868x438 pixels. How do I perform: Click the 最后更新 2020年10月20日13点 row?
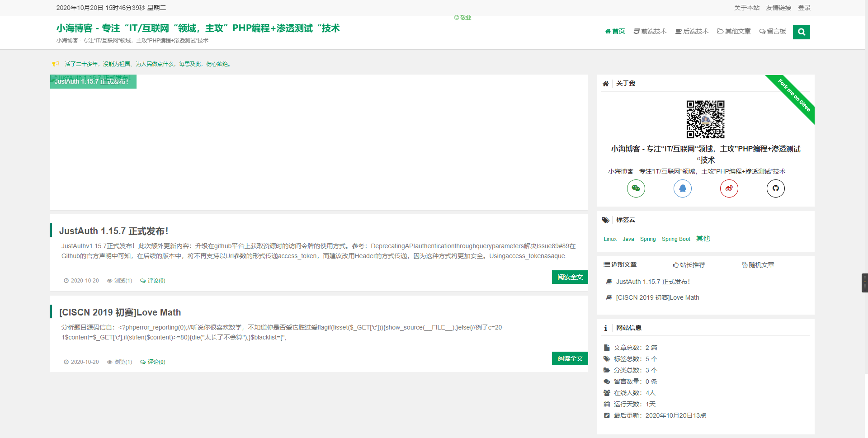[655, 415]
